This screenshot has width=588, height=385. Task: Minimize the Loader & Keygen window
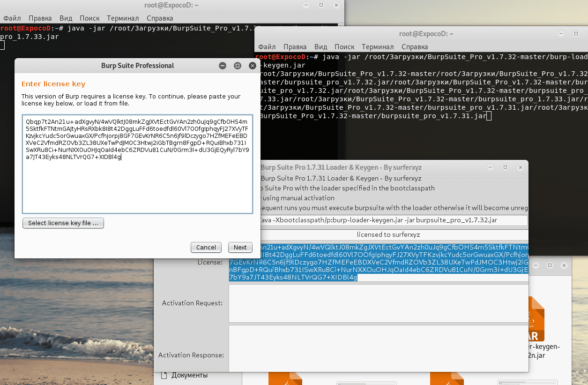491,167
